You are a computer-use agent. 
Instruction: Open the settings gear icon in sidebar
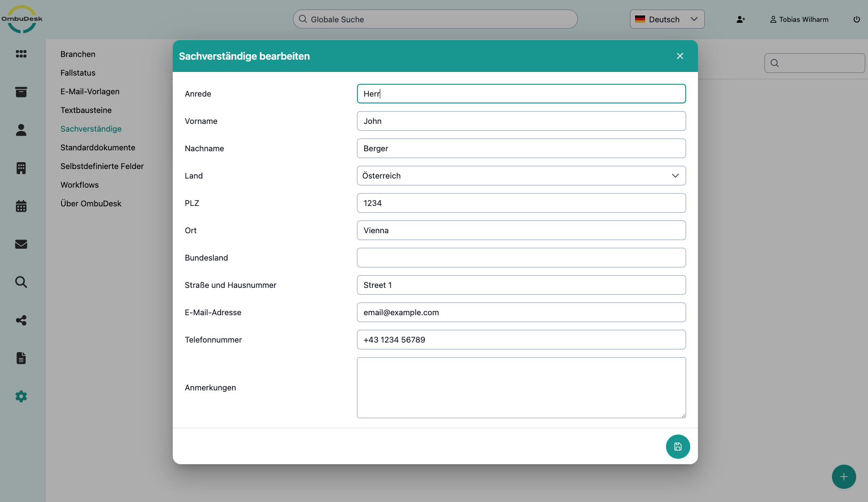(x=21, y=396)
